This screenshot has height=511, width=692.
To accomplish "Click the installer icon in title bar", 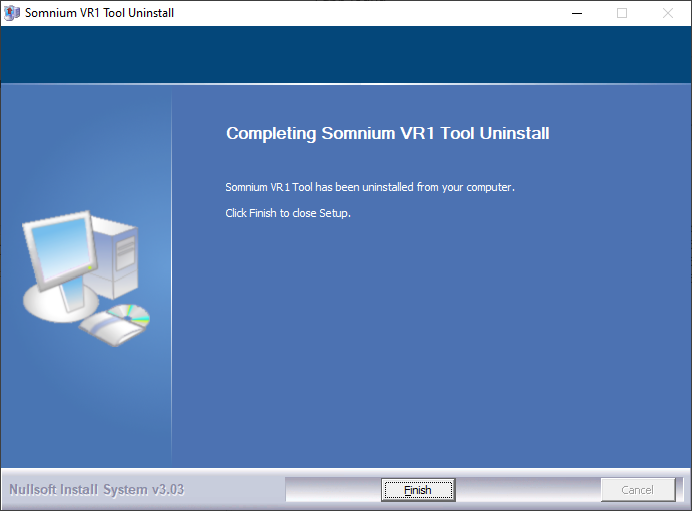I will click(x=12, y=13).
